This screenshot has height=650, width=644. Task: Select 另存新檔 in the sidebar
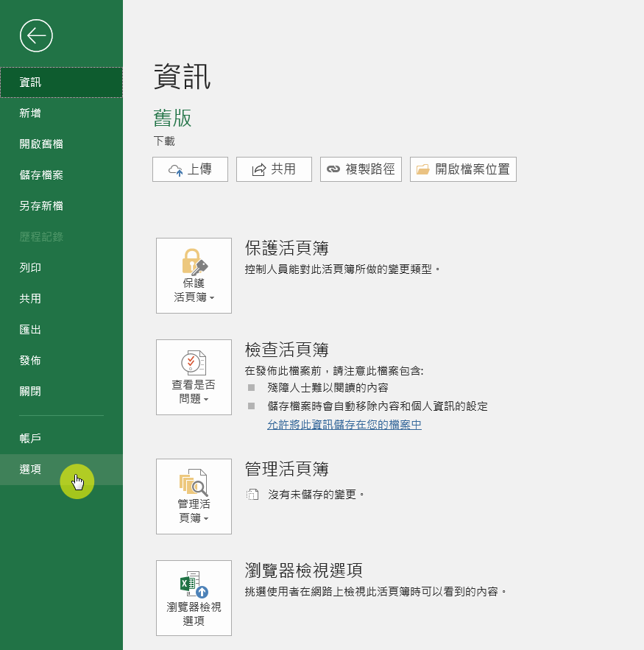pos(61,205)
